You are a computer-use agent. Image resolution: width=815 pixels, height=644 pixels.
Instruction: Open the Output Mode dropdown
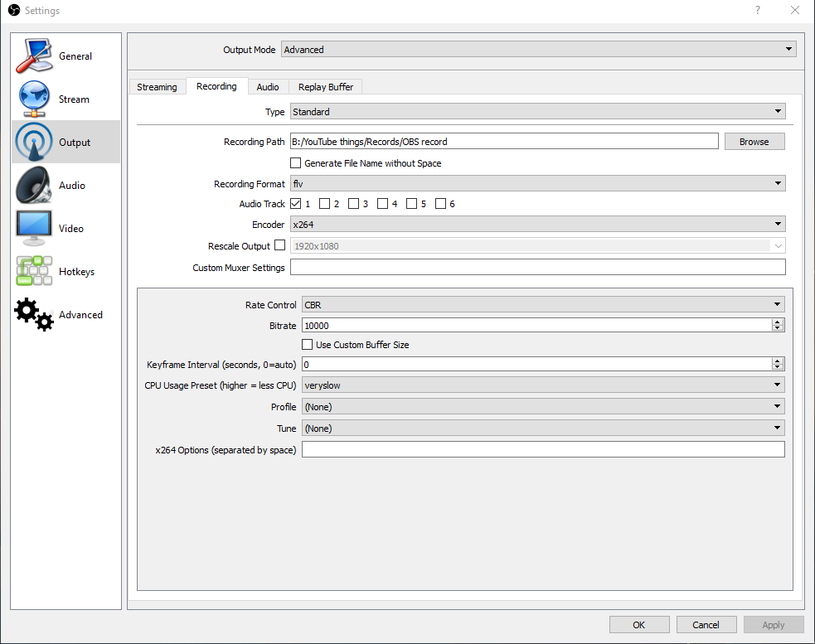pos(538,50)
